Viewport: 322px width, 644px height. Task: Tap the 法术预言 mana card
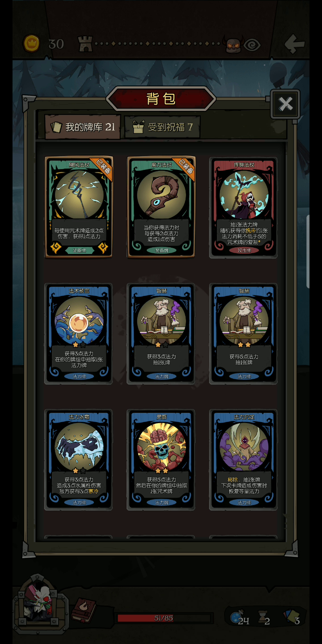79,334
